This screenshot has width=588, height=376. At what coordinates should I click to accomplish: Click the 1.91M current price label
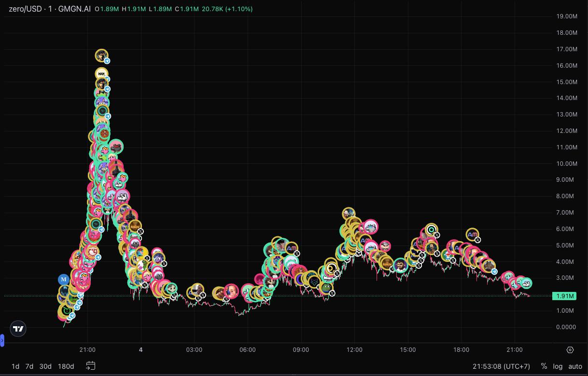tap(564, 296)
